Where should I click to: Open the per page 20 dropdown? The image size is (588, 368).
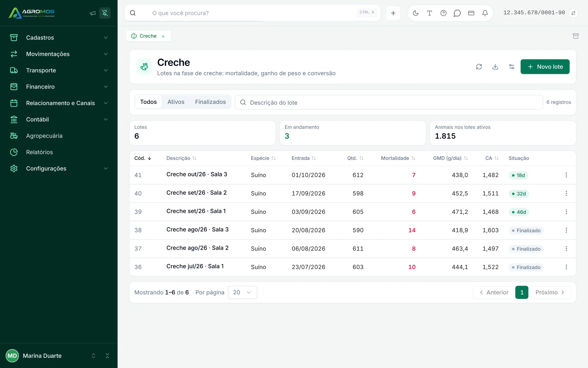[242, 292]
